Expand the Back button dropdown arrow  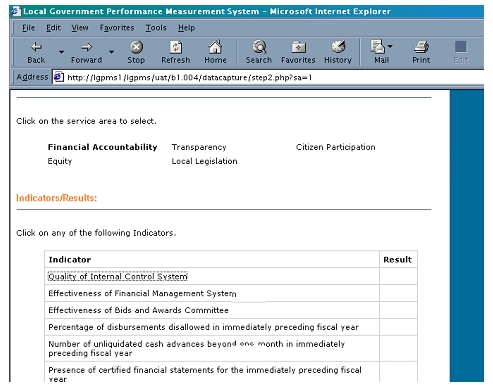tap(61, 52)
